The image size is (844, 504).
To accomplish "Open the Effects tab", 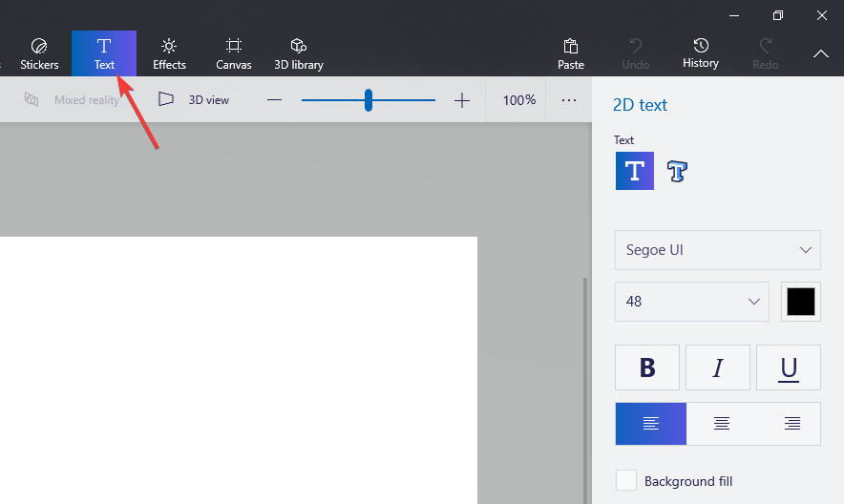I will (x=169, y=53).
